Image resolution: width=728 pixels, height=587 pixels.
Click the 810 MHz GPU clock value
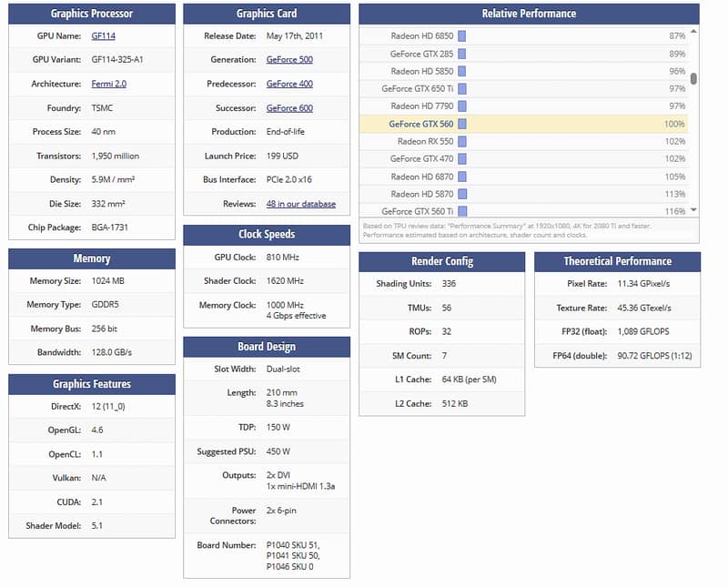coord(282,257)
